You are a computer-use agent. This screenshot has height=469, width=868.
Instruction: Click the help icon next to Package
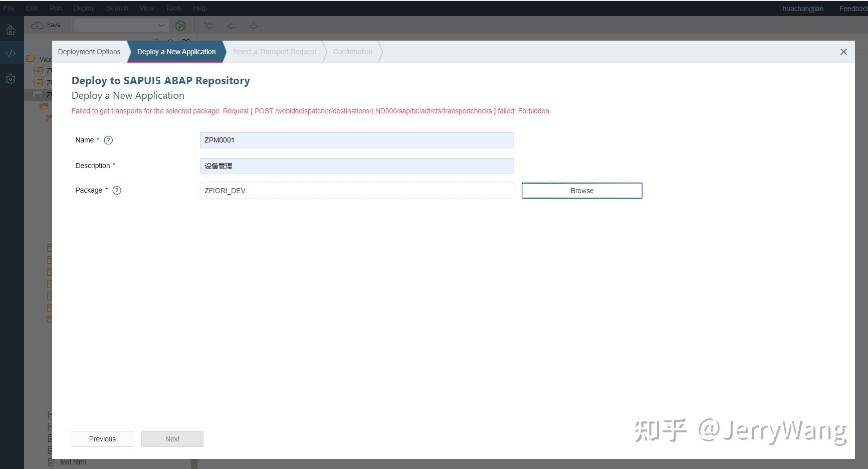[x=117, y=190]
